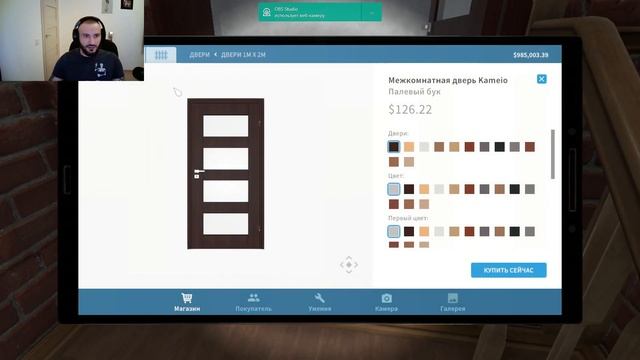Choose the white swatch under Цвет
The height and width of the screenshot is (360, 640).
click(439, 189)
